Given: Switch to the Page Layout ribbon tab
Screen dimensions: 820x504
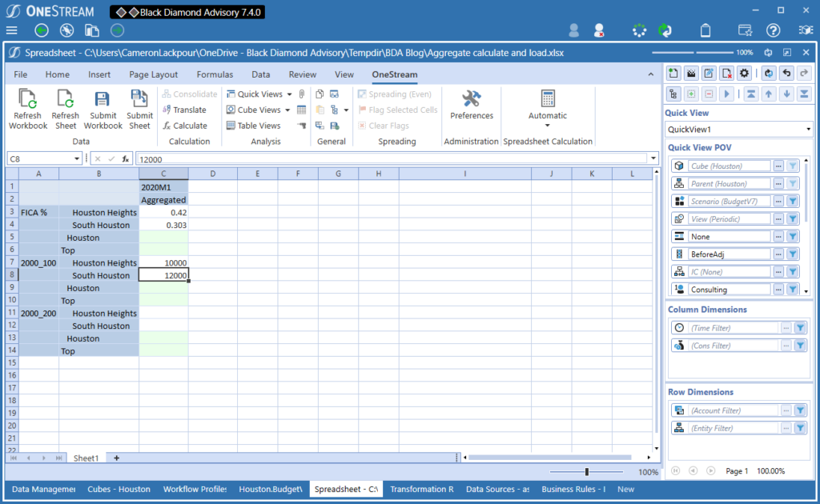Looking at the screenshot, I should (153, 74).
